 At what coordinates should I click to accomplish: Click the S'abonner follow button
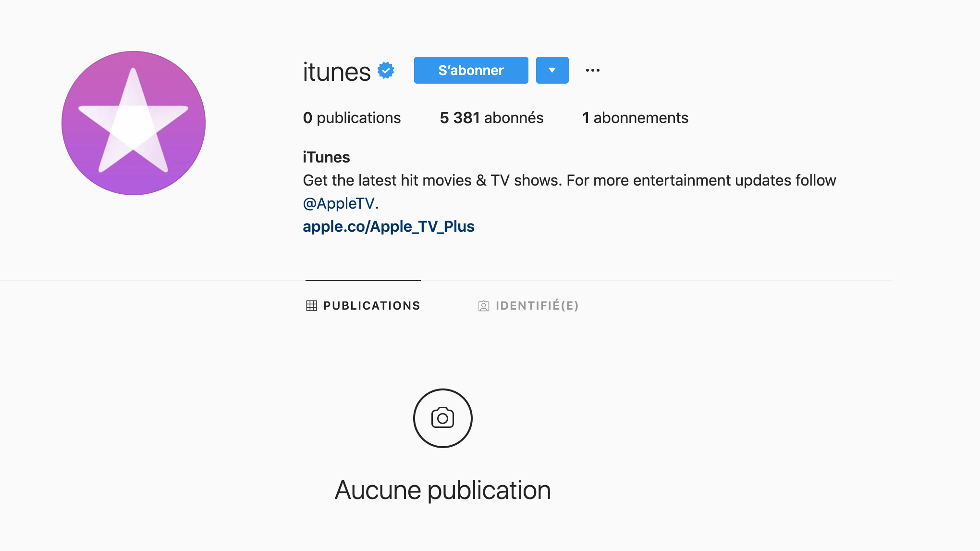pos(471,70)
